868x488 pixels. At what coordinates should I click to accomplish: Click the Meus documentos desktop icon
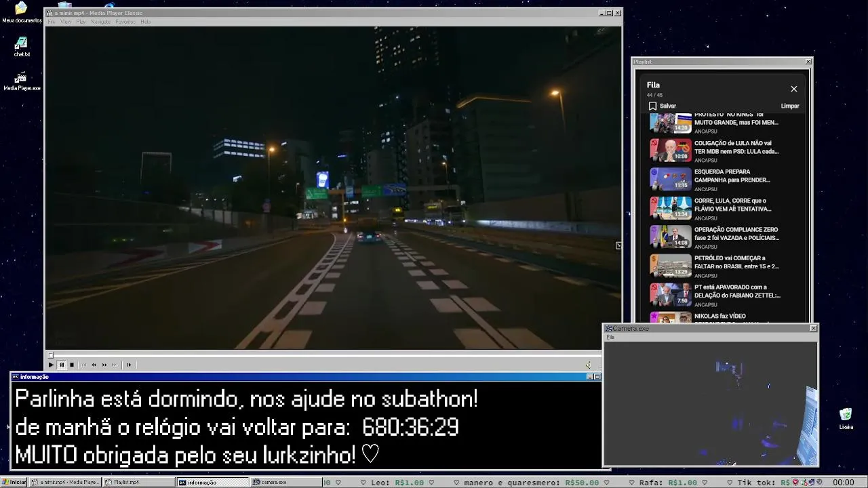click(x=22, y=12)
